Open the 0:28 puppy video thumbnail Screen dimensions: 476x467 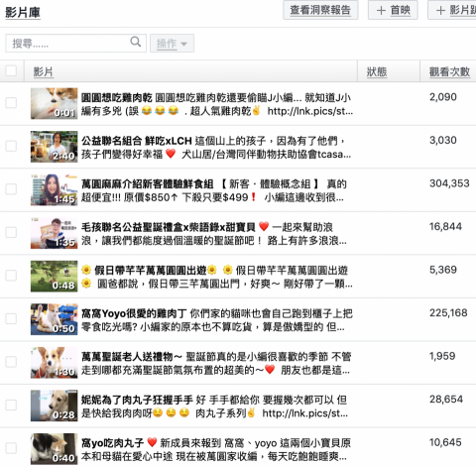coord(54,406)
